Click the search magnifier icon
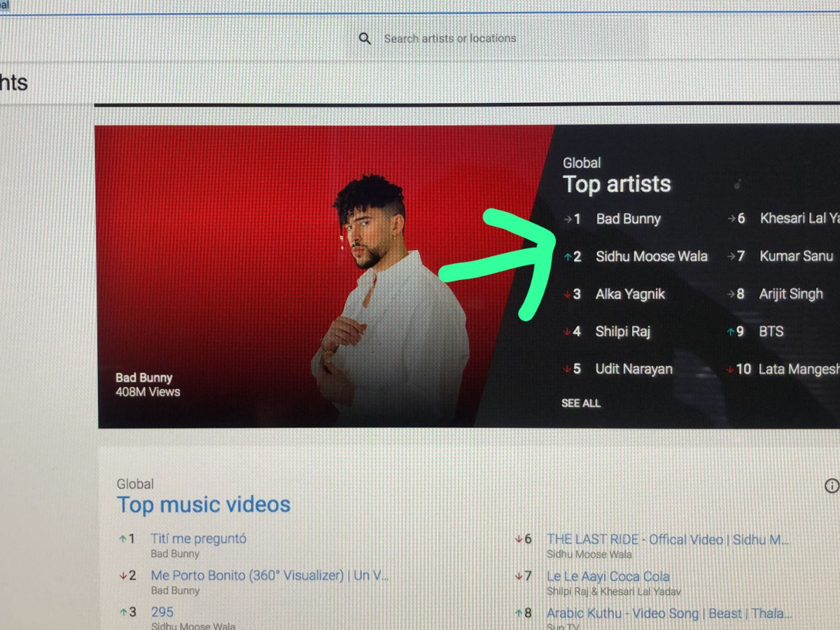This screenshot has height=630, width=840. (365, 38)
